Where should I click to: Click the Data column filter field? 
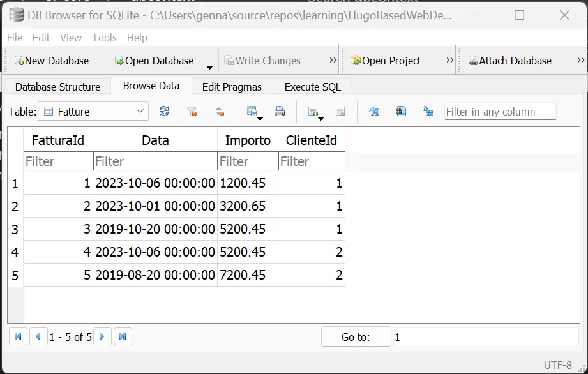pos(155,161)
